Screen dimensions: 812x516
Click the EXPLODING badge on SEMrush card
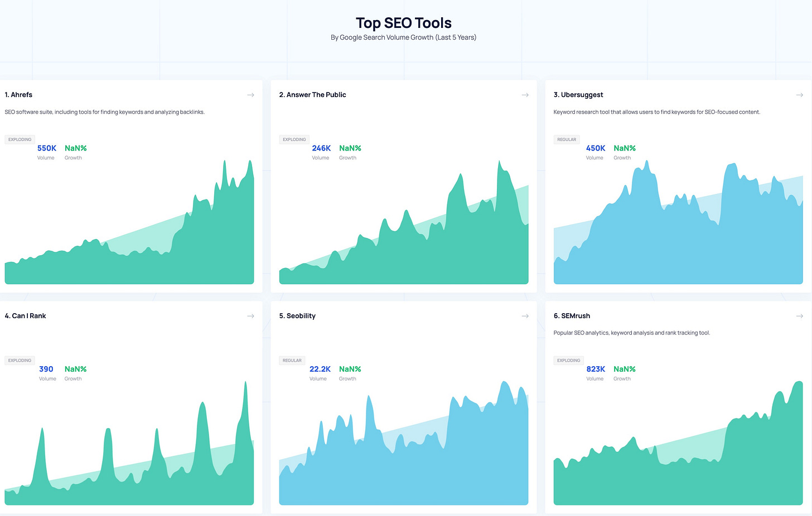point(568,361)
